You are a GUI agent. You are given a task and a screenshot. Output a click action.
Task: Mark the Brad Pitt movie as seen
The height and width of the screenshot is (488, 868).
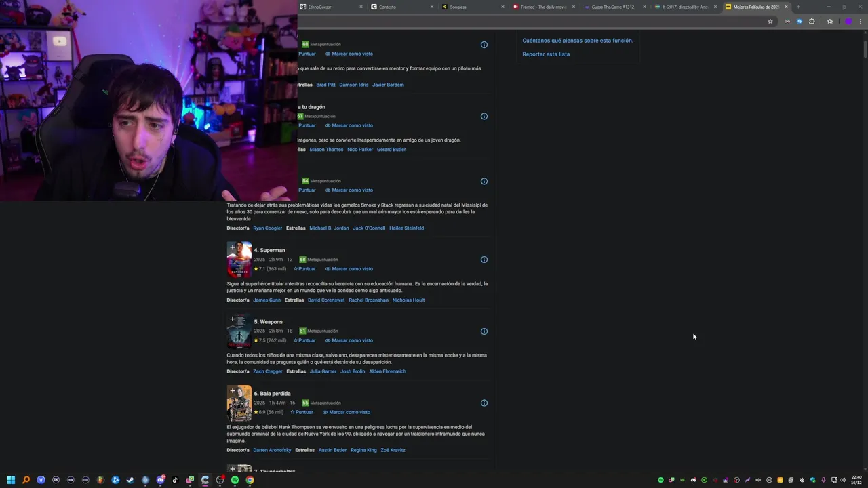(349, 54)
